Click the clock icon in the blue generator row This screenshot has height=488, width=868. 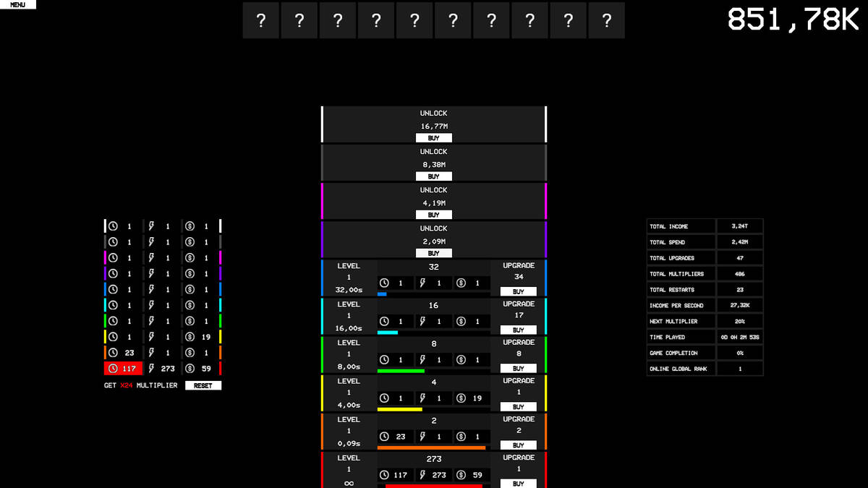point(384,283)
